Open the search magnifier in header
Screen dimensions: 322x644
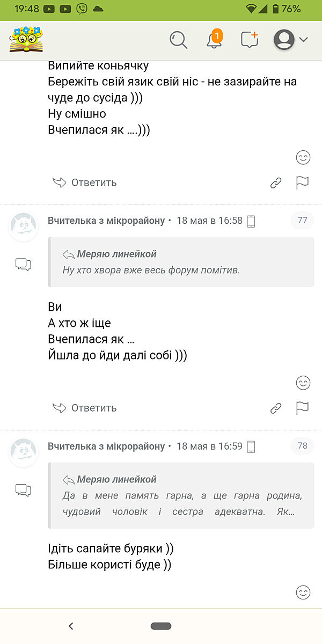coord(178,40)
